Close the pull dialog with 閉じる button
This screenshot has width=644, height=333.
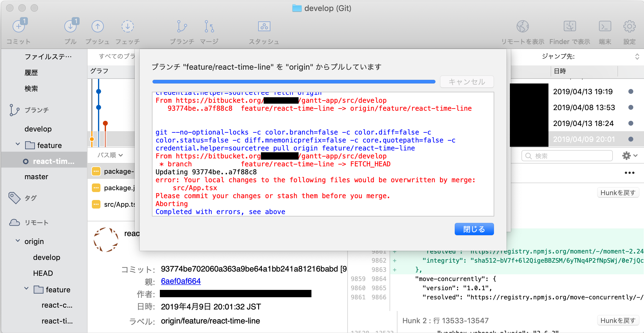pos(474,229)
